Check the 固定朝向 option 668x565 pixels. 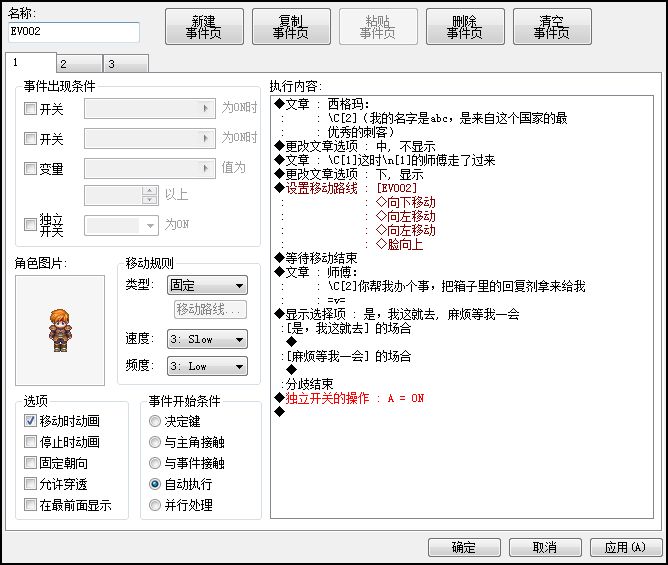click(30, 463)
